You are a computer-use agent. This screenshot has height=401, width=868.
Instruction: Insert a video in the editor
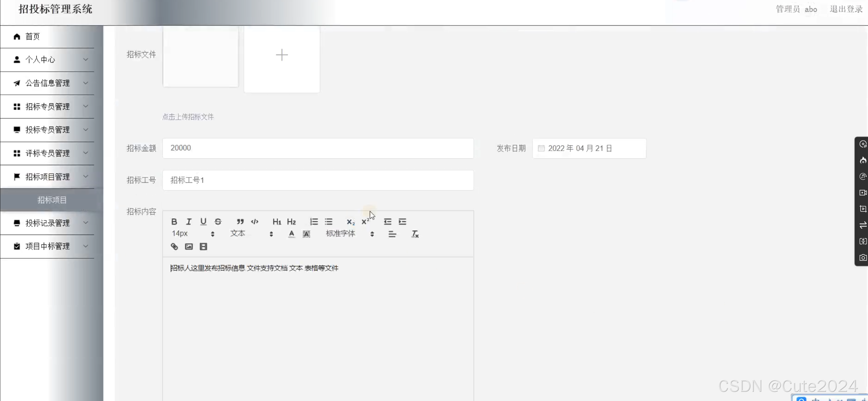203,247
